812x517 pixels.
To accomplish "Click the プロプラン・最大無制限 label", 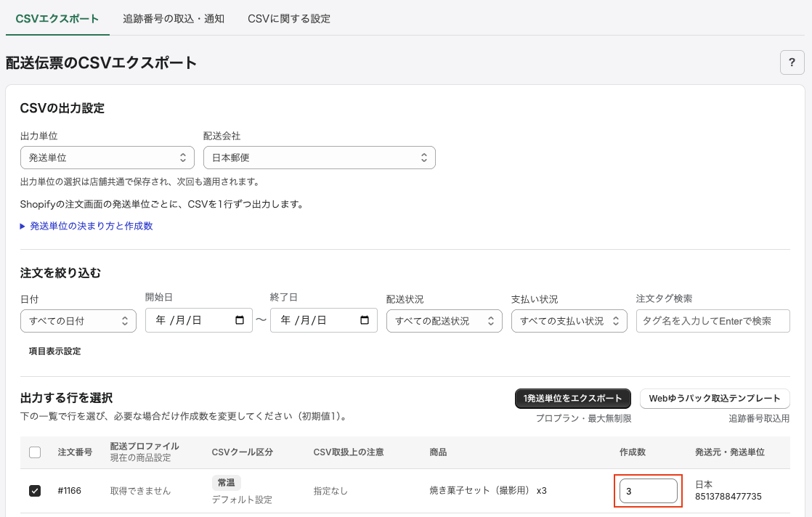I will [x=584, y=418].
